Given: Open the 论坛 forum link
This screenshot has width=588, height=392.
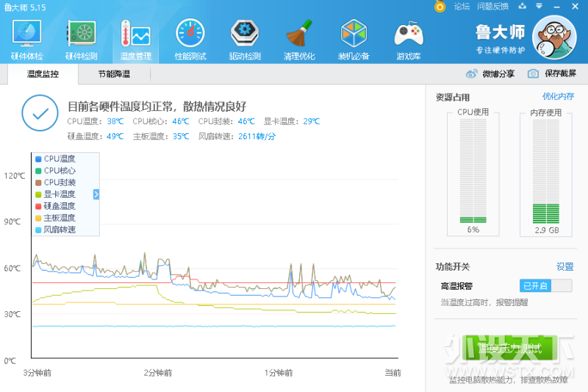Looking at the screenshot, I should click(462, 7).
